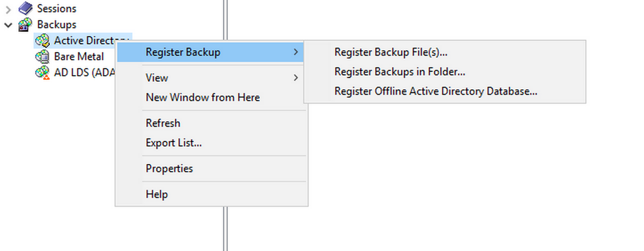Open Help from the context menu

pos(157,194)
